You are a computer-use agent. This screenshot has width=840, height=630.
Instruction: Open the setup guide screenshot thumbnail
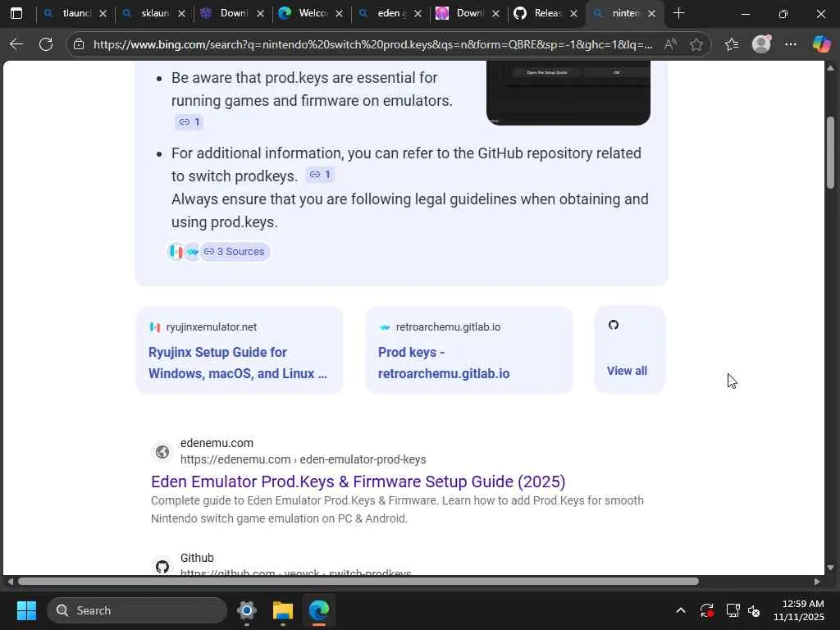coord(568,93)
